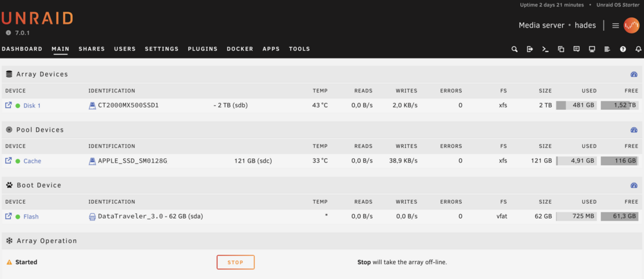This screenshot has width=644, height=279.
Task: Click the help question mark icon
Action: click(623, 49)
